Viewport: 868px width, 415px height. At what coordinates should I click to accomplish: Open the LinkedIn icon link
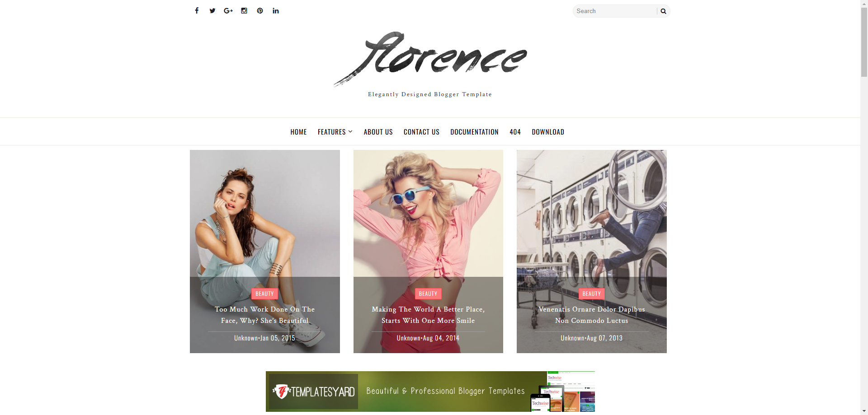click(276, 11)
